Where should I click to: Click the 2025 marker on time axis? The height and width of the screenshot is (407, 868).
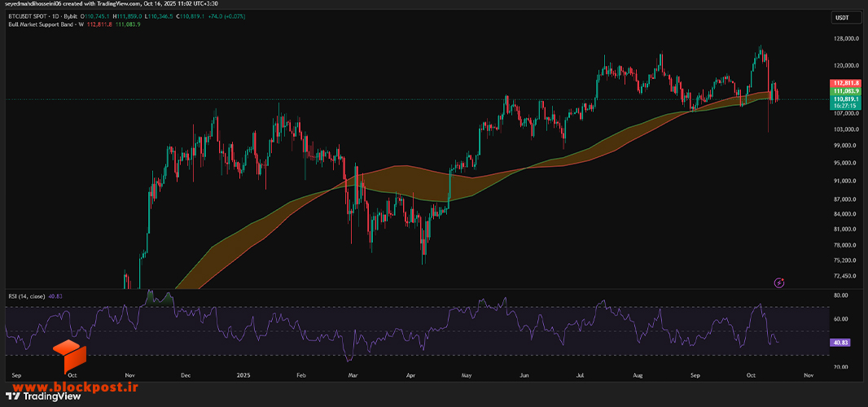coord(243,375)
